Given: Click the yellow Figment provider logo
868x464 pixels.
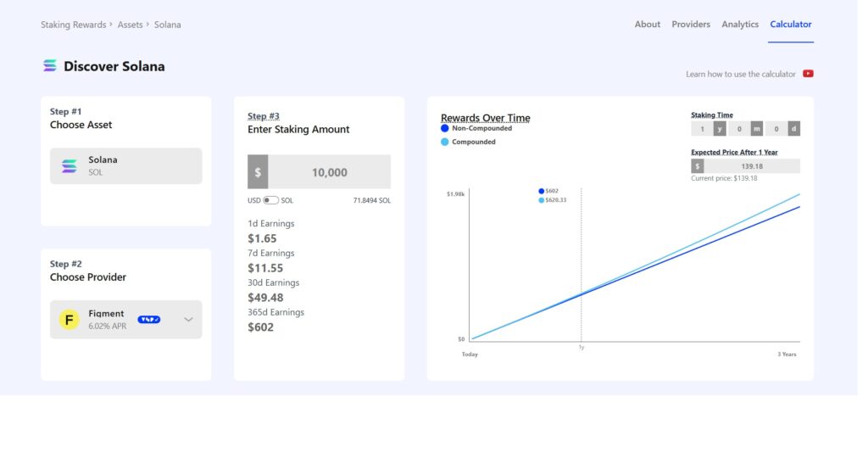Looking at the screenshot, I should 70,320.
